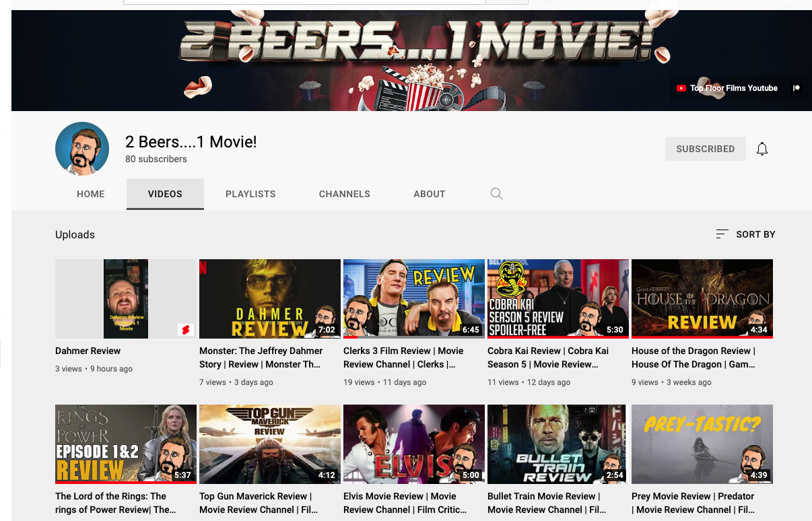Open the Sort By dropdown
Image resolution: width=812 pixels, height=521 pixels.
click(745, 234)
